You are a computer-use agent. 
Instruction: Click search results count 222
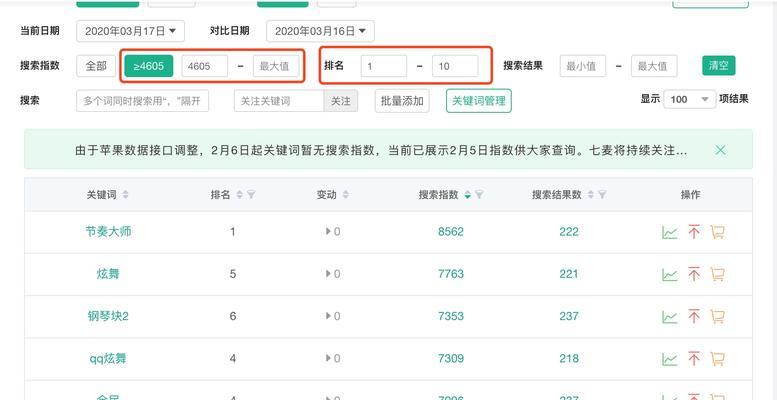click(569, 231)
